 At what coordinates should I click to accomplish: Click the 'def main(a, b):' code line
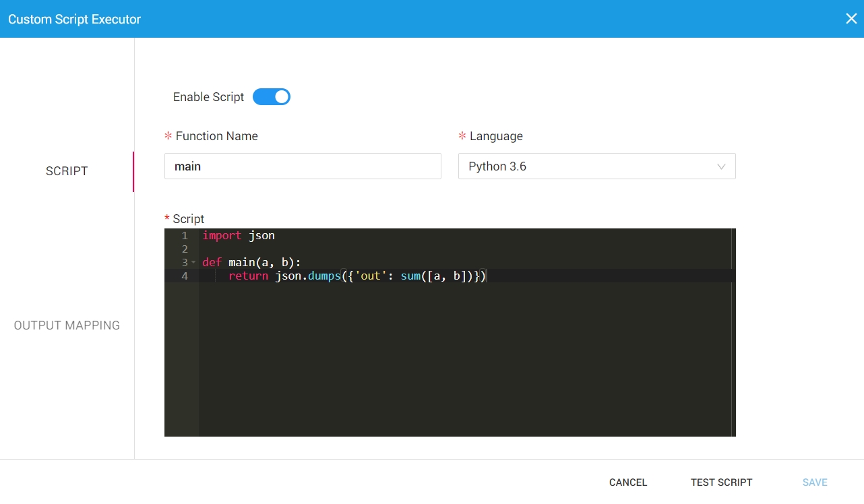coord(251,263)
